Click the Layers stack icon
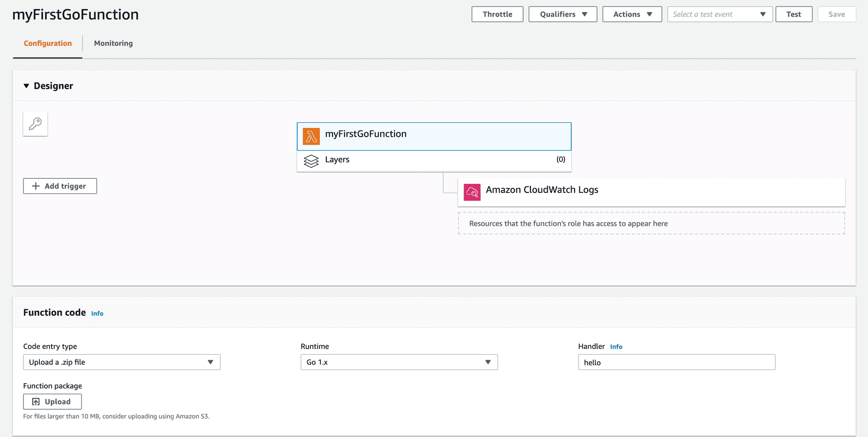868x437 pixels. (311, 161)
